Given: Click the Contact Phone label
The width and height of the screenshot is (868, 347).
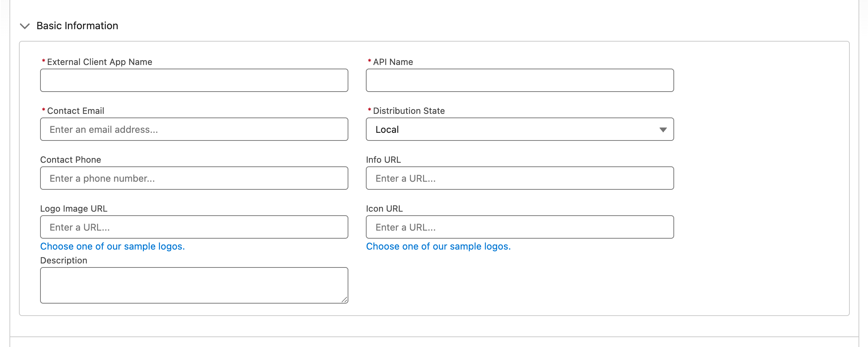Looking at the screenshot, I should coord(71,160).
